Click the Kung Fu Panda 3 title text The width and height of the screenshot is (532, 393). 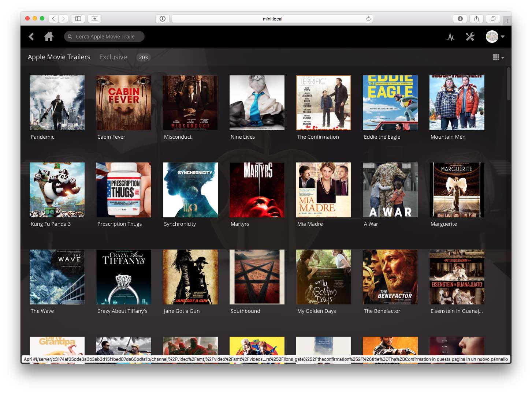click(x=51, y=224)
